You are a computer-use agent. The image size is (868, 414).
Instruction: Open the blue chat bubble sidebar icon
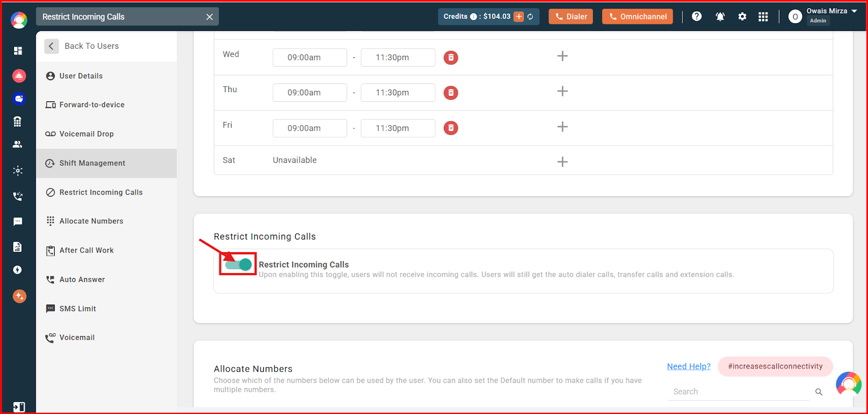click(x=19, y=99)
